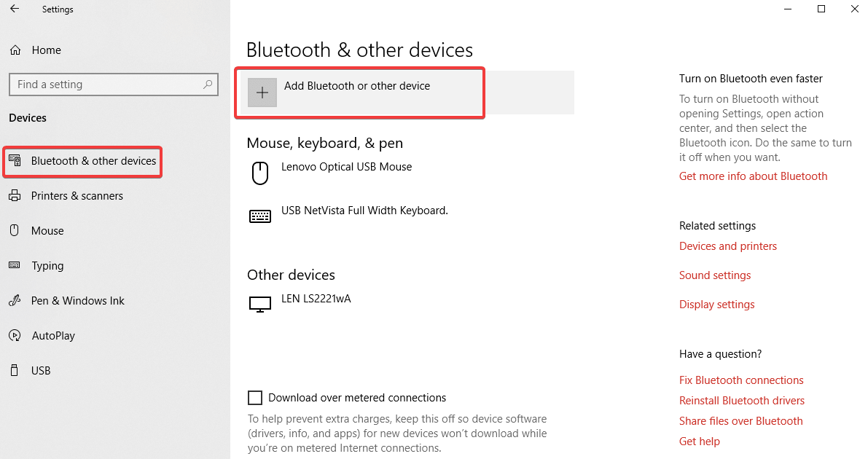Click the Home house icon

tap(15, 50)
